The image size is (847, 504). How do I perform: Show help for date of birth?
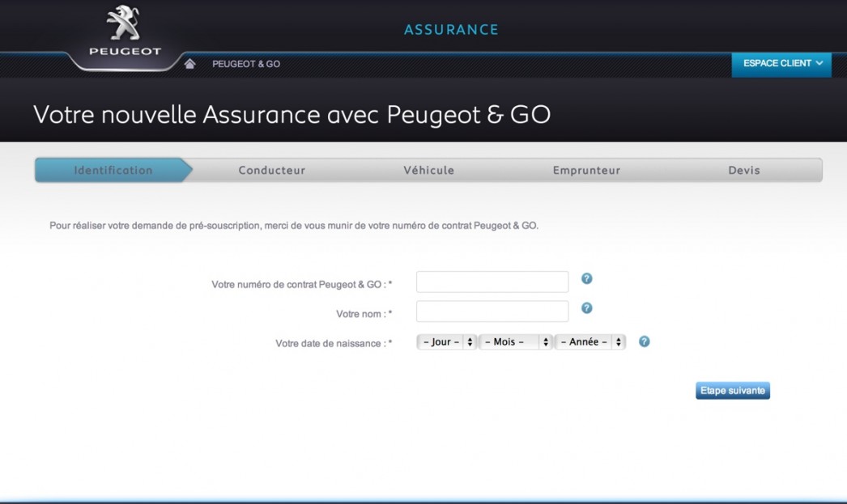pyautogui.click(x=644, y=341)
